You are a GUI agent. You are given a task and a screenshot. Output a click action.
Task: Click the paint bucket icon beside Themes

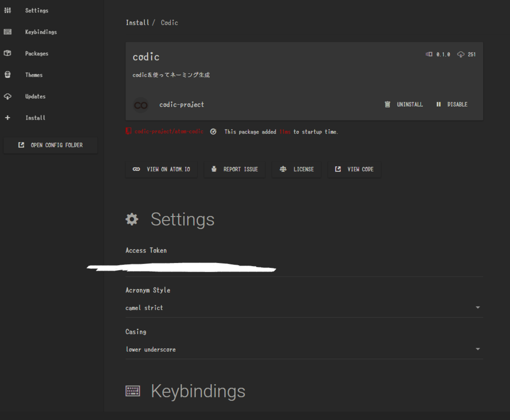(x=7, y=75)
